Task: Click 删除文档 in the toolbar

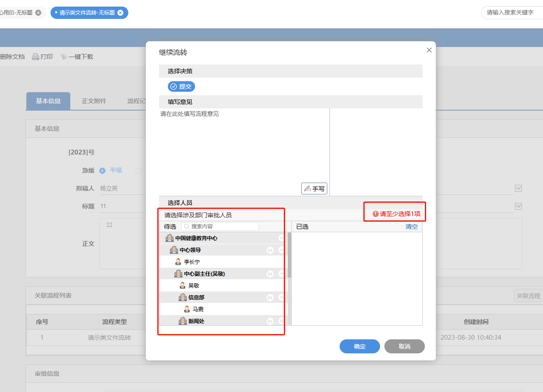Action: 12,57
